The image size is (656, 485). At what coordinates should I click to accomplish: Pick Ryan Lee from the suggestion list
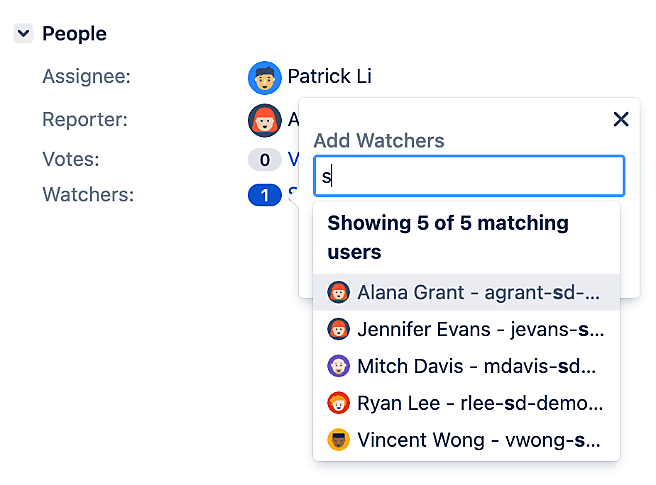tap(466, 403)
